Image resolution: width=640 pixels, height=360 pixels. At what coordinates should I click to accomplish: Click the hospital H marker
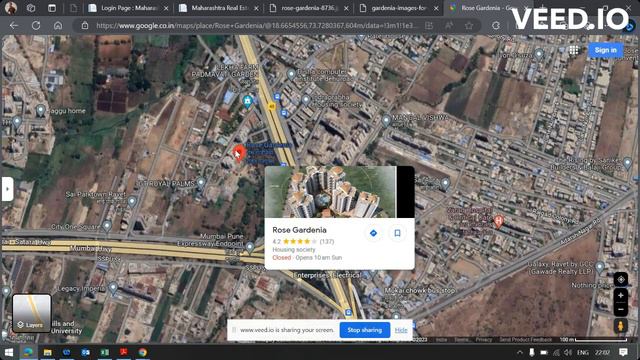pos(498,222)
